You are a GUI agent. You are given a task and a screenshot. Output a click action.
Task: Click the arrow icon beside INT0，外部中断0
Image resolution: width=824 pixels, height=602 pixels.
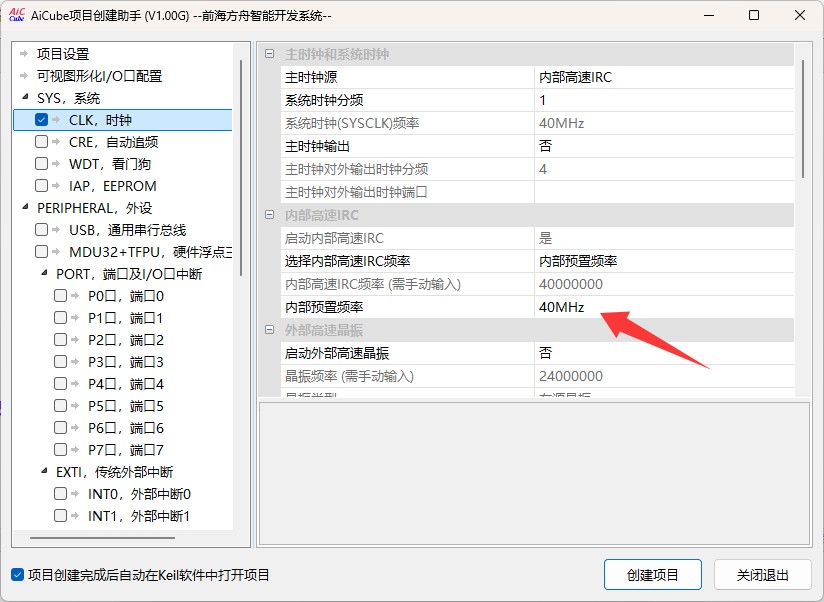tap(75, 494)
